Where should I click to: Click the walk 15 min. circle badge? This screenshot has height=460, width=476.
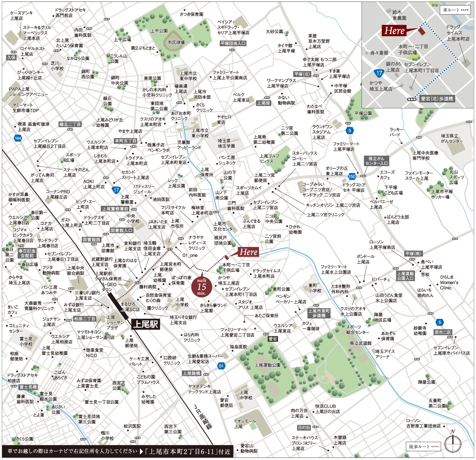pyautogui.click(x=202, y=286)
